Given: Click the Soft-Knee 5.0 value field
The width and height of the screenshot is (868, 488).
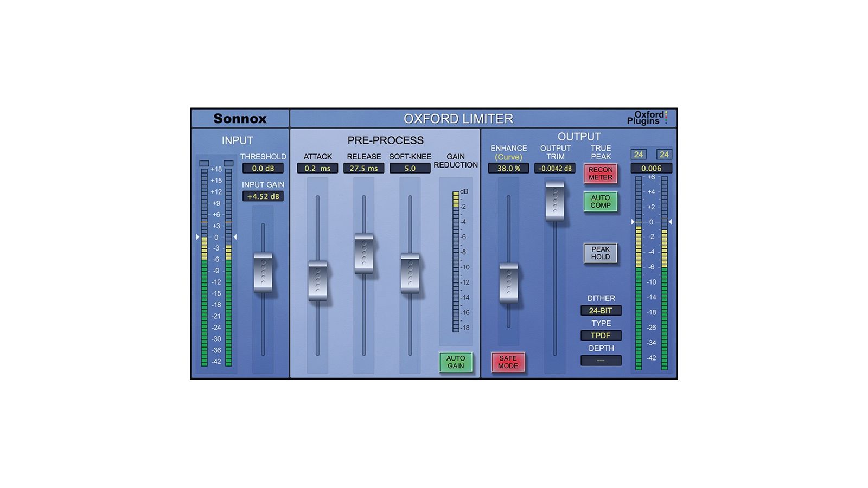Looking at the screenshot, I should coord(410,169).
